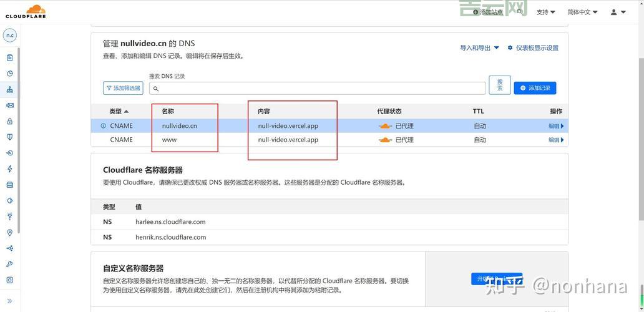The height and width of the screenshot is (312, 644).
Task: Open the Workers diamond icon in sidebar
Action: (10, 200)
